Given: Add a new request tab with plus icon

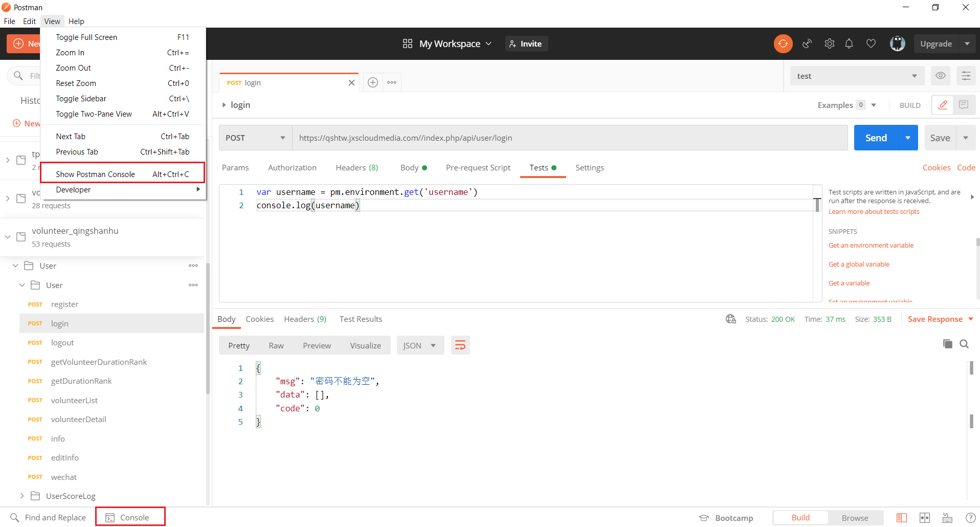Looking at the screenshot, I should click(373, 82).
